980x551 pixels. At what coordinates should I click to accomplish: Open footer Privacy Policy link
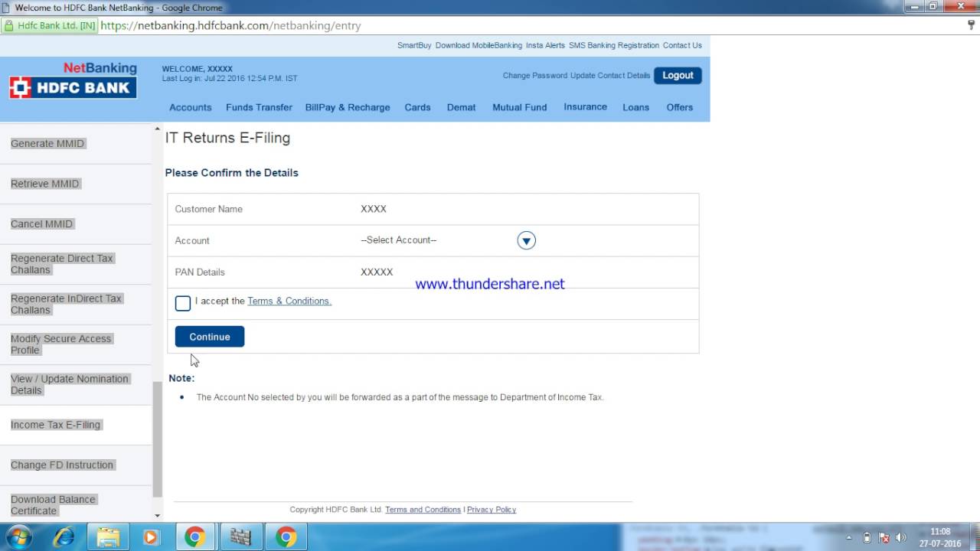(x=492, y=510)
